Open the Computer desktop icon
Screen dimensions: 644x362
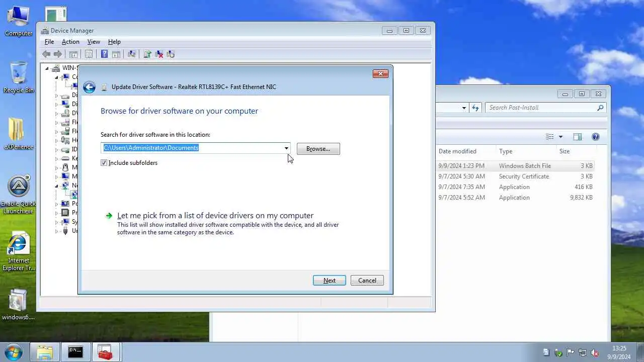19,21
